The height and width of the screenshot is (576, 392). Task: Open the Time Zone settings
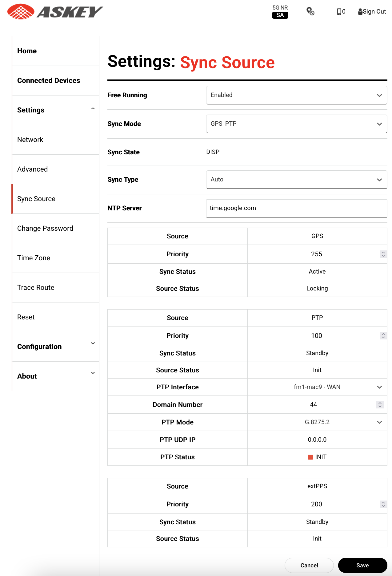[x=34, y=258]
